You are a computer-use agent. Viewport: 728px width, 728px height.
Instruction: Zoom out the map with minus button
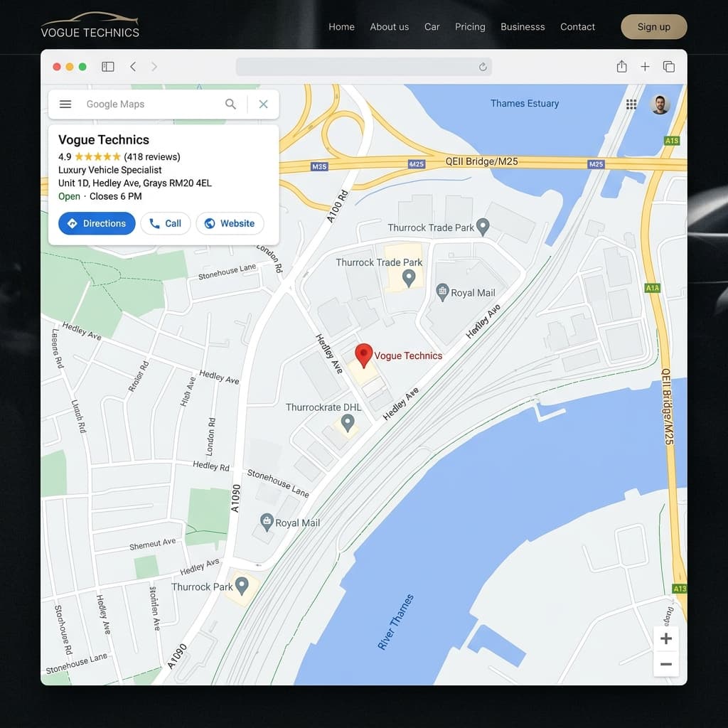665,664
